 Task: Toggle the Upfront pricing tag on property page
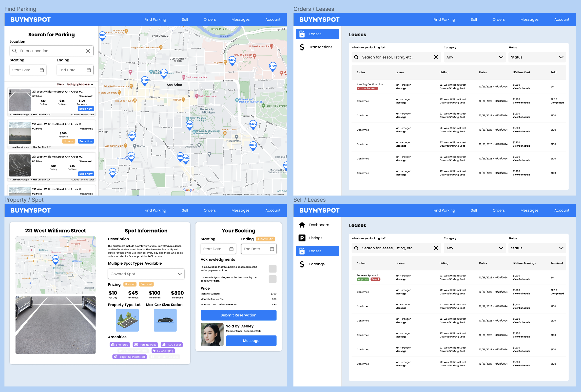130,284
